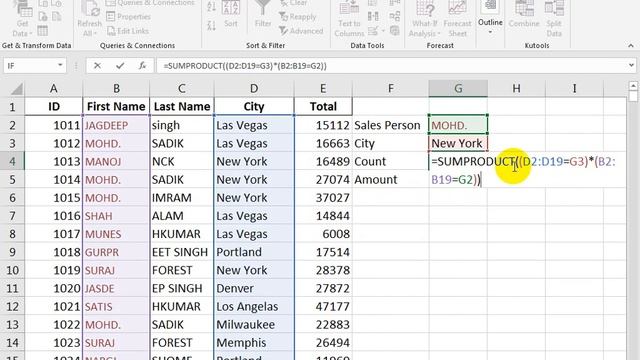Open Advanced filter options
This screenshot has width=640, height=360.
tap(301, 31)
